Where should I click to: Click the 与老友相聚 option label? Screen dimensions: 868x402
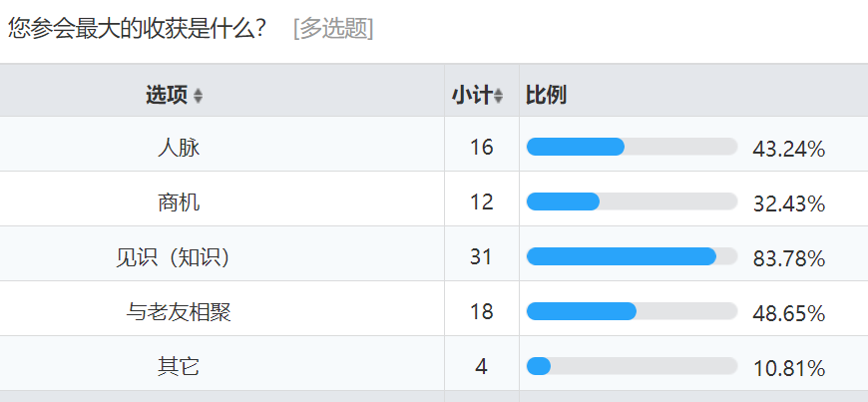click(x=179, y=312)
